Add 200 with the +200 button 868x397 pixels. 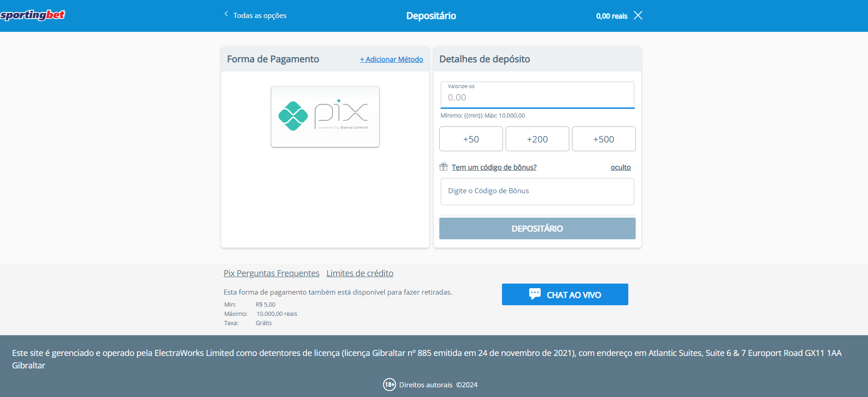(537, 139)
